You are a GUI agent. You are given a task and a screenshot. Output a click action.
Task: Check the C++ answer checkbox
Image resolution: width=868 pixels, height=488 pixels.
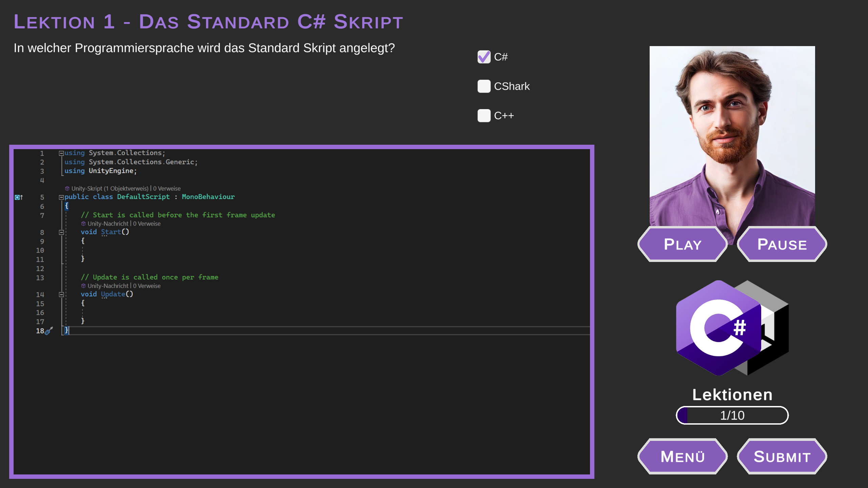pyautogui.click(x=484, y=116)
